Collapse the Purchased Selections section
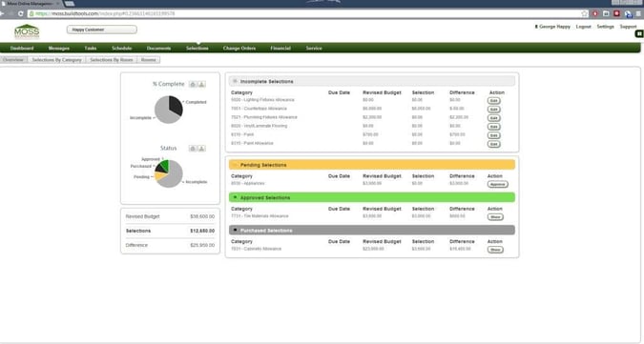 235,230
